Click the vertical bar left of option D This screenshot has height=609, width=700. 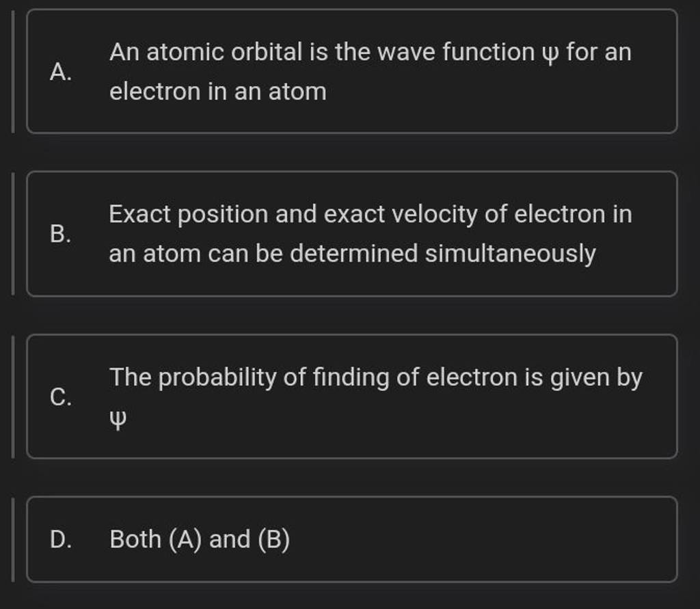coord(12,539)
